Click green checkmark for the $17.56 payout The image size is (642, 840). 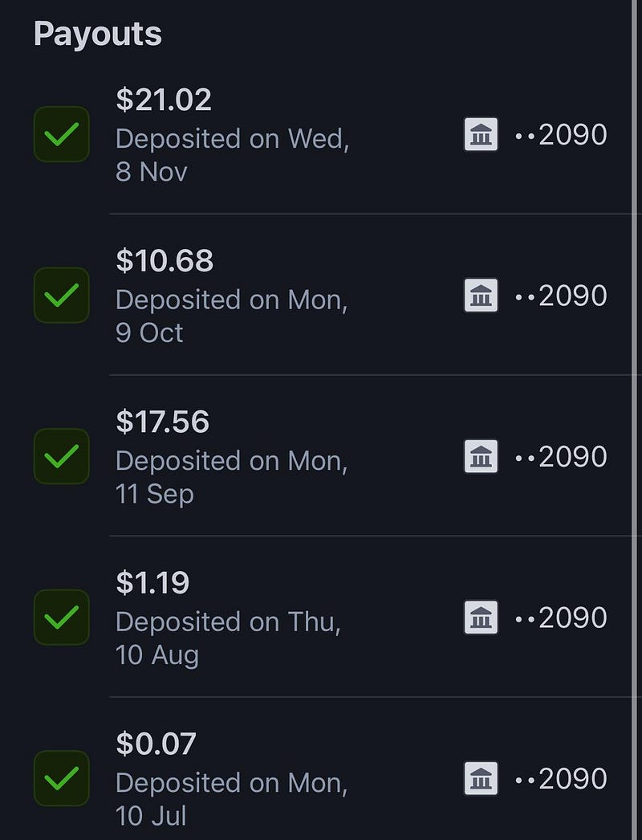point(62,456)
